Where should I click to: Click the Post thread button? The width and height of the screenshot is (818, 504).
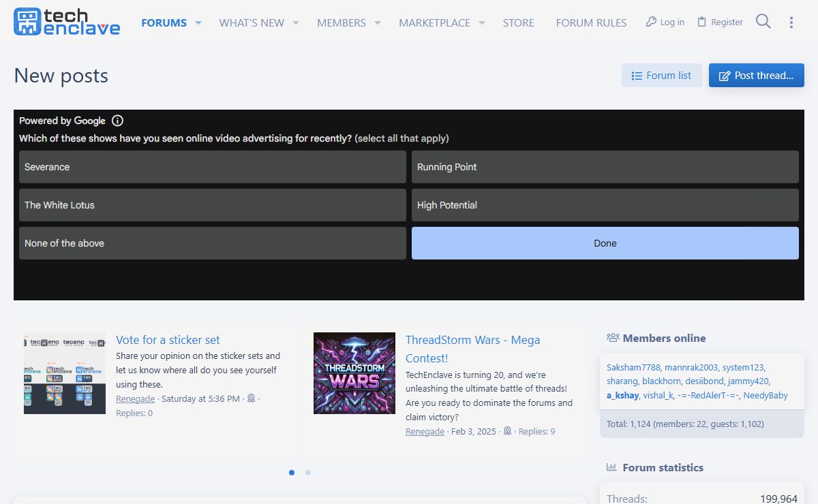click(x=757, y=76)
